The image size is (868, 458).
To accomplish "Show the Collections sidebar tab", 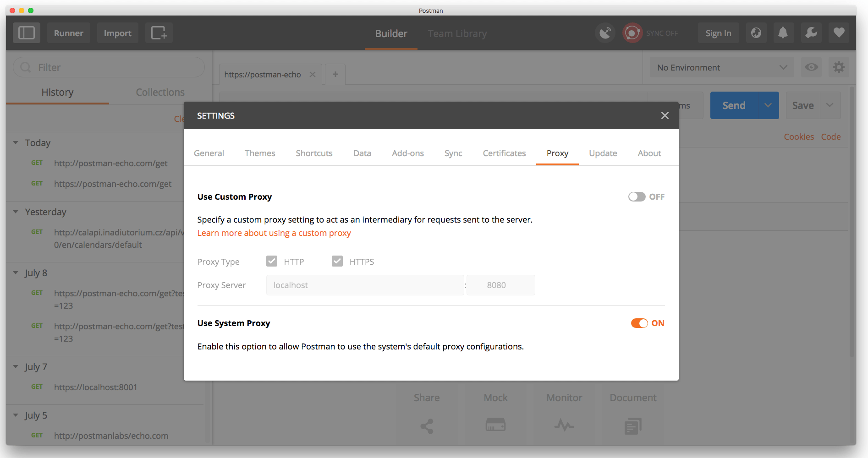I will 160,92.
